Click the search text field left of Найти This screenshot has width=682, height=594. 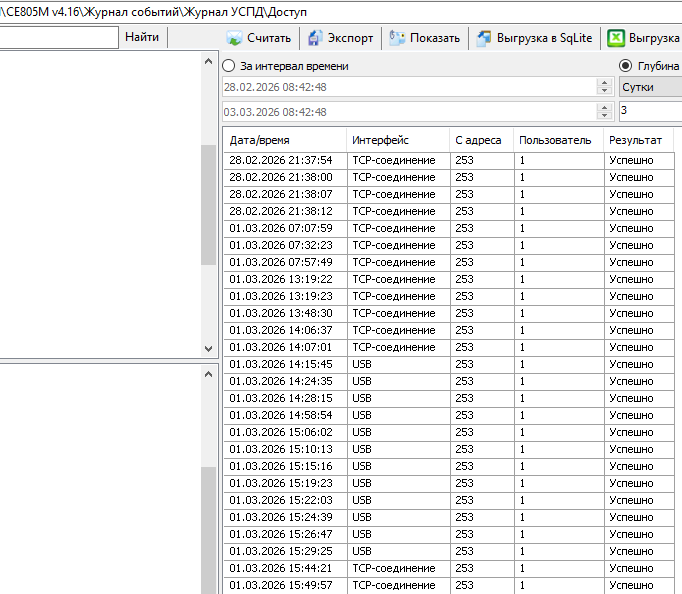pyautogui.click(x=58, y=38)
